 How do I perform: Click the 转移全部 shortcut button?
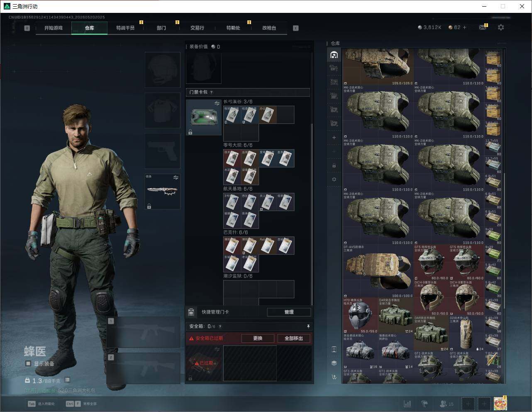[x=81, y=404]
